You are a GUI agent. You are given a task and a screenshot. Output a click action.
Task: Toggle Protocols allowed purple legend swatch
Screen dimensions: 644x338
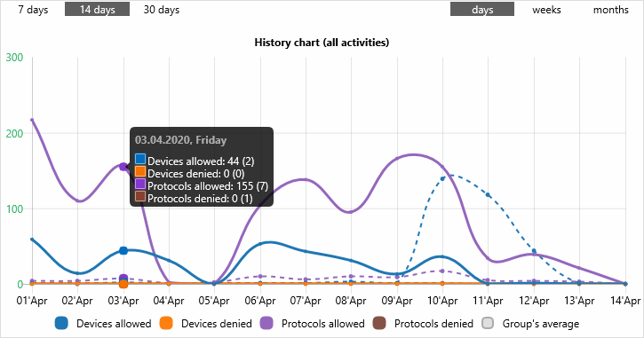coord(267,323)
